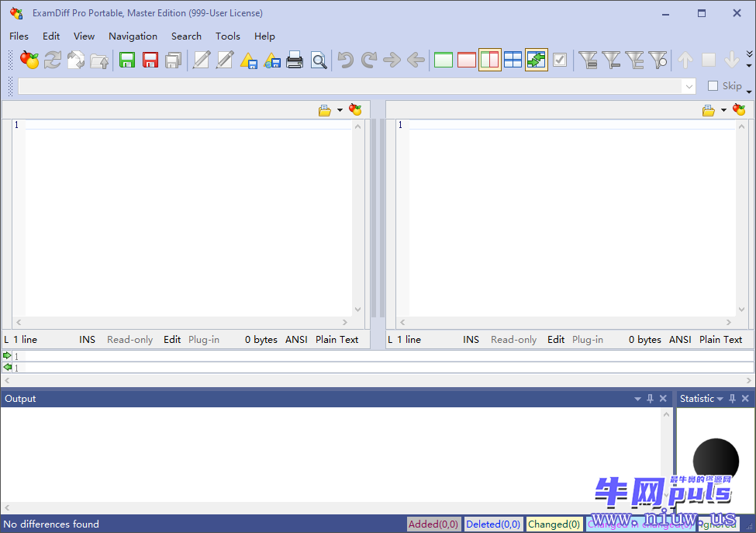
Task: Open right pane folder icon
Action: [708, 110]
